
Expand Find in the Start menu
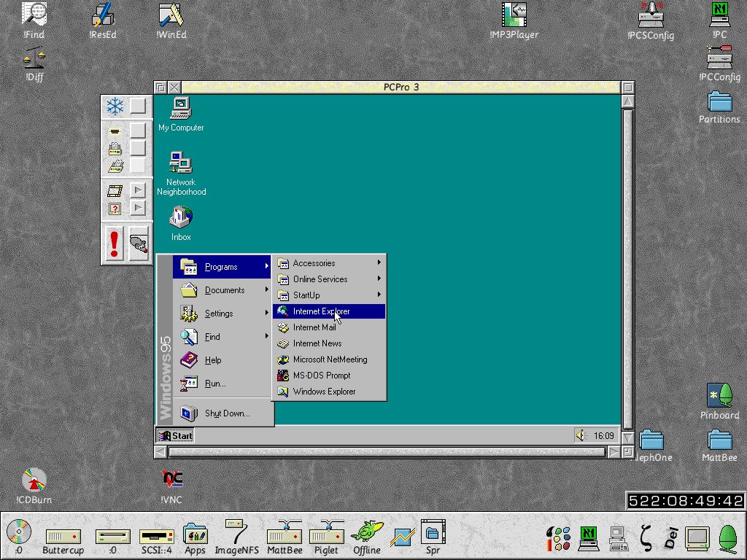222,337
